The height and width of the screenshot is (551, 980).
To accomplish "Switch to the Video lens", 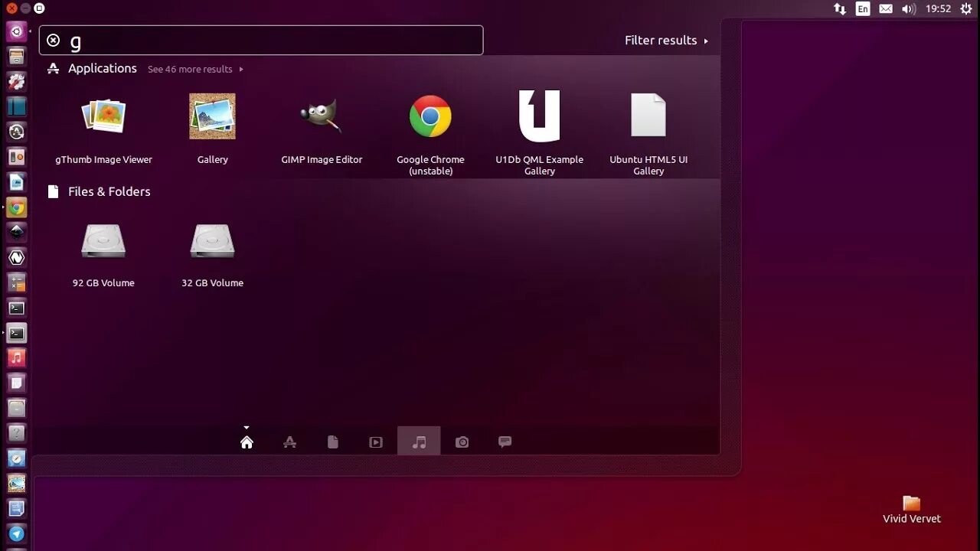I will (375, 442).
